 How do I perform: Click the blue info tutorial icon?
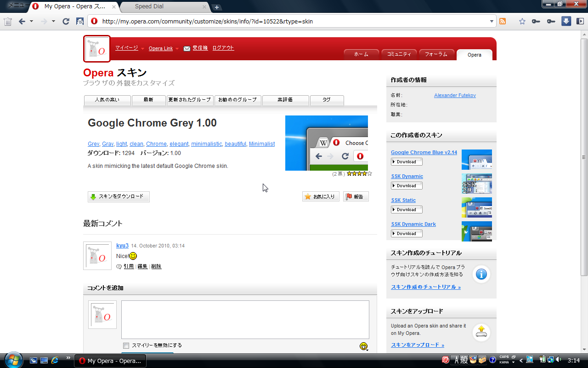pos(481,275)
